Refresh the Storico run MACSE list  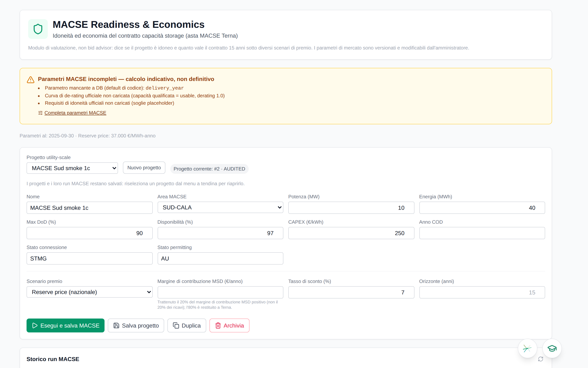point(540,359)
